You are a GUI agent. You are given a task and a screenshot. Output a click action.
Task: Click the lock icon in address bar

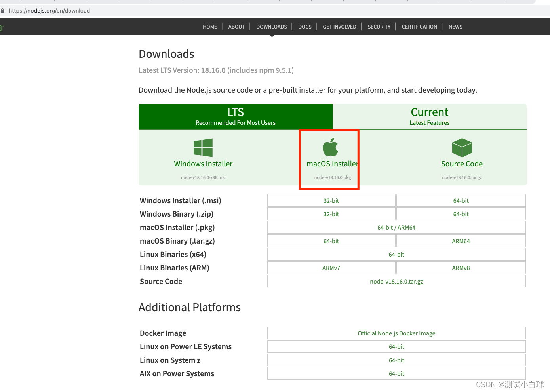pos(2,11)
